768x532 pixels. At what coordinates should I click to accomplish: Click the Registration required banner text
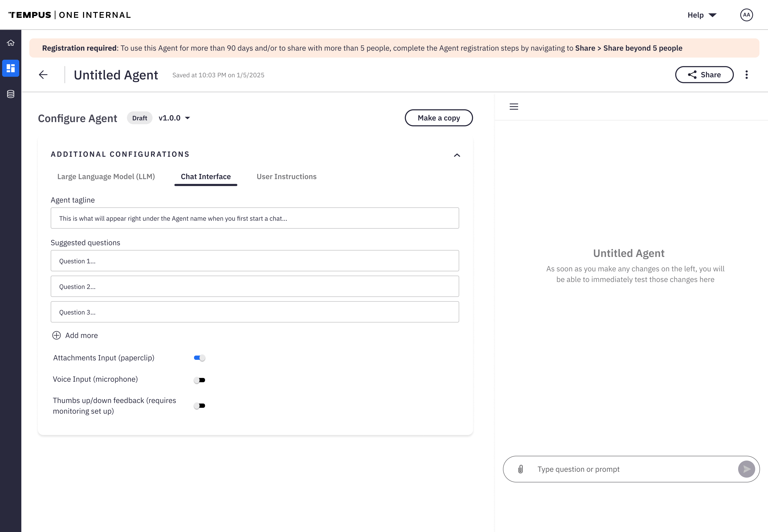point(362,48)
